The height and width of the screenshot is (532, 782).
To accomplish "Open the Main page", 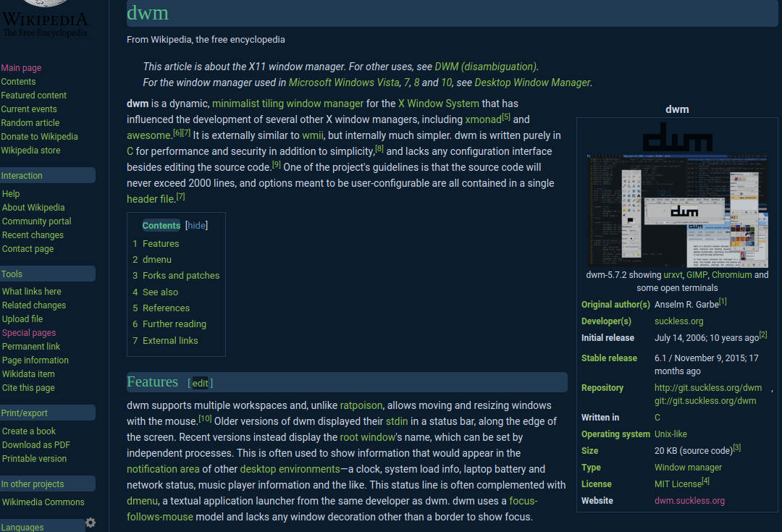I will tap(21, 67).
